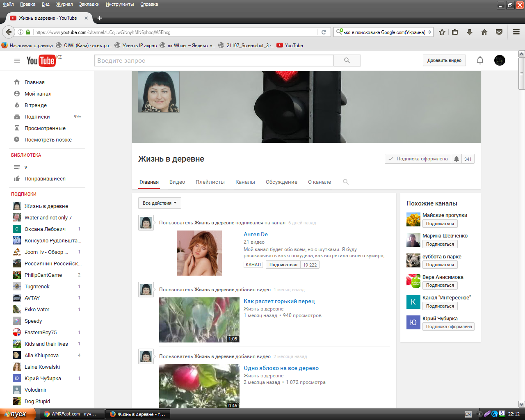This screenshot has width=525, height=420.
Task: Switch to 'WMRFast.com' taskbar window
Action: click(x=73, y=414)
